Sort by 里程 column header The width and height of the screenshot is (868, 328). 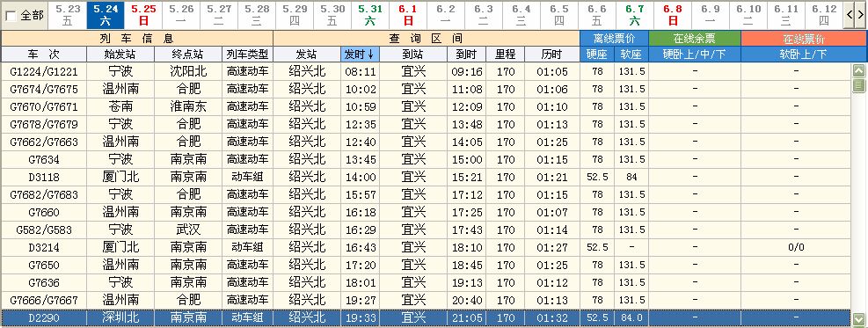click(x=506, y=55)
